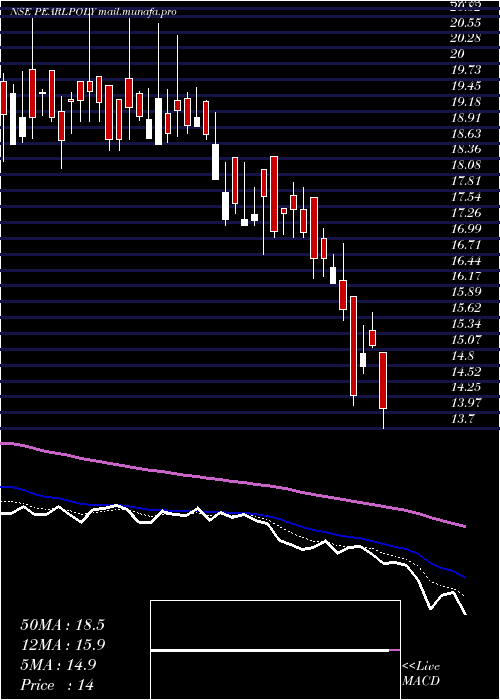Click the 20.28 price axis label
This screenshot has height=700, width=500.
pyautogui.click(x=467, y=38)
